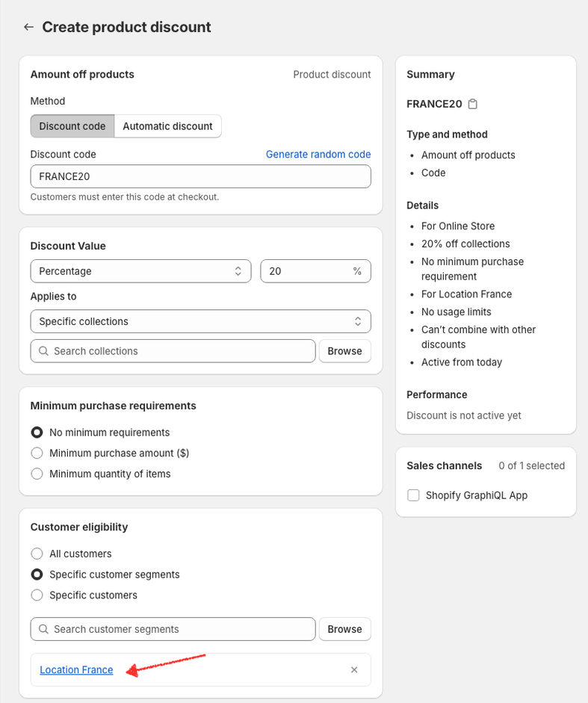Remove the Location France segment
Viewport: 588px width, 703px height.
coord(354,670)
